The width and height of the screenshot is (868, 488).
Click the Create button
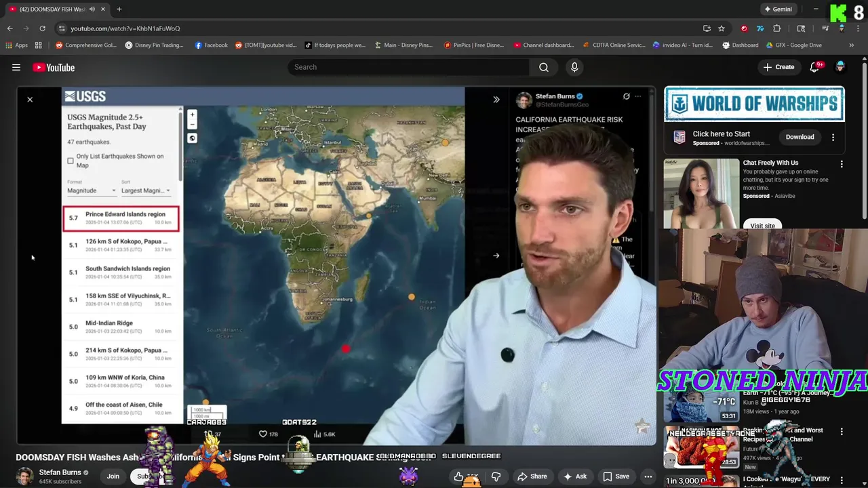click(x=778, y=67)
